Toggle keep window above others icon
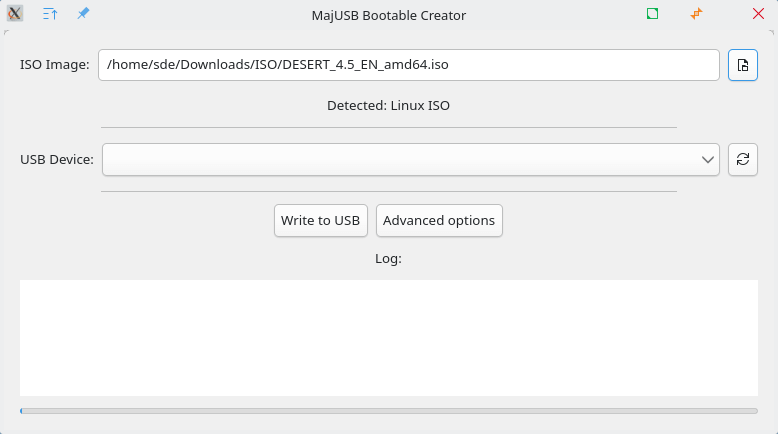Image resolution: width=778 pixels, height=434 pixels. point(50,15)
